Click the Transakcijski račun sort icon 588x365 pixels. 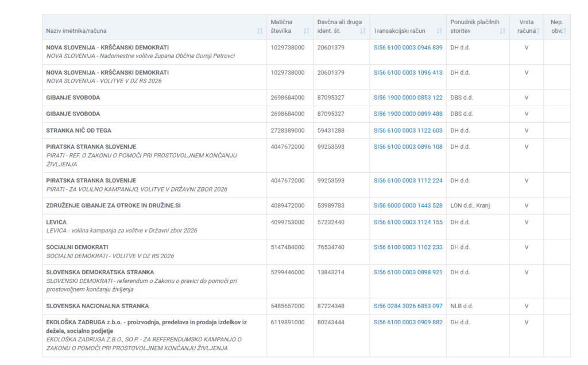(x=440, y=31)
